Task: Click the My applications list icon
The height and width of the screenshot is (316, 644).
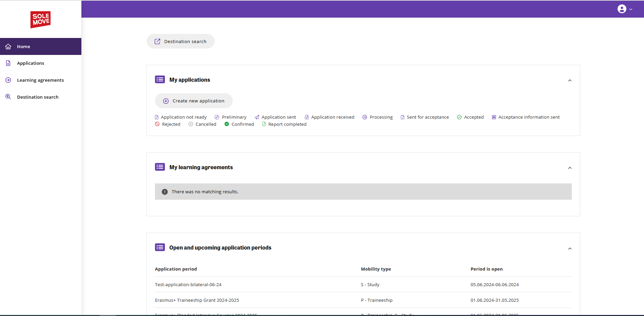Action: (160, 80)
